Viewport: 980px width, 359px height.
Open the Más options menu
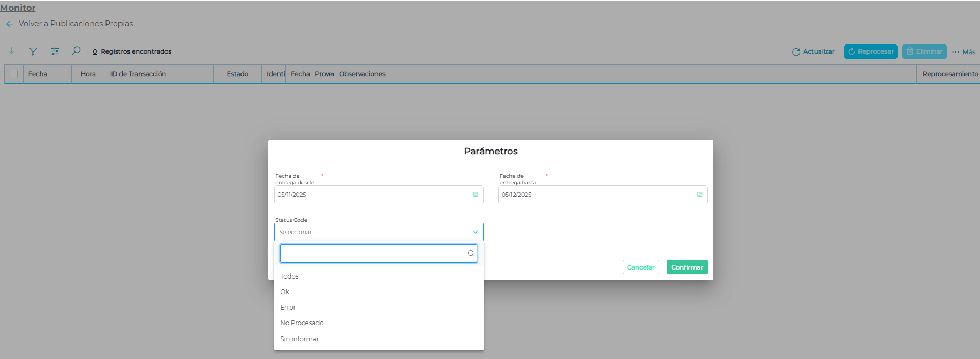pyautogui.click(x=963, y=52)
